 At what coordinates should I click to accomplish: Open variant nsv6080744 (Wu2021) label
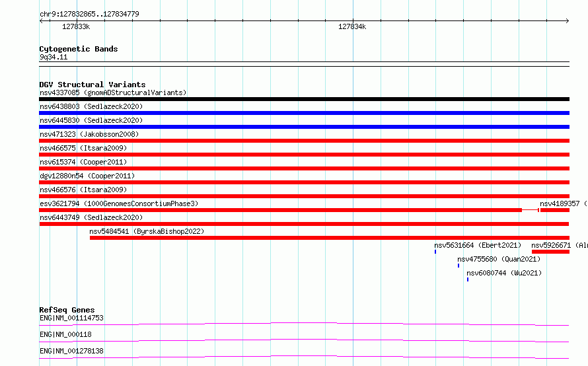pos(504,273)
